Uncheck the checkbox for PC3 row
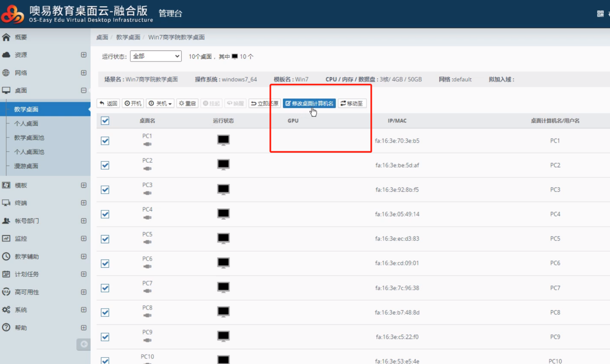Image resolution: width=610 pixels, height=364 pixels. [x=105, y=190]
